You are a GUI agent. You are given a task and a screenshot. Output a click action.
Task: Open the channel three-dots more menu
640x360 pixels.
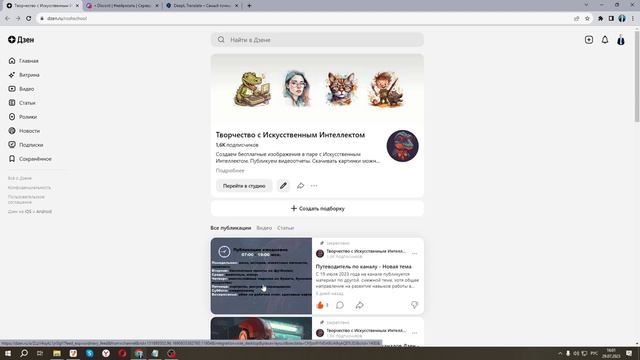point(314,186)
